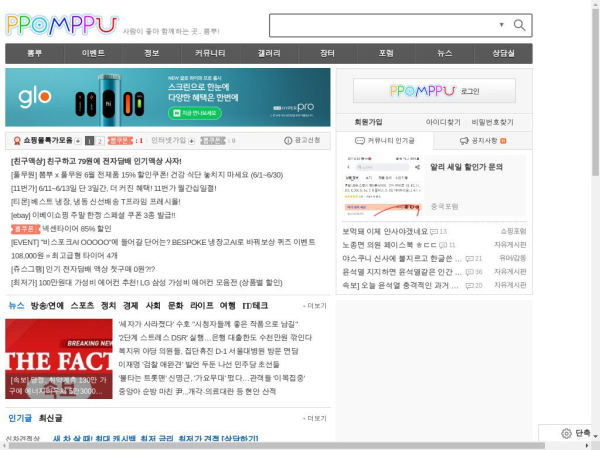Click the speech bubble icon on 커뮤니티 인기글 tab
Viewport: 600px width, 450px height.
pyautogui.click(x=360, y=141)
